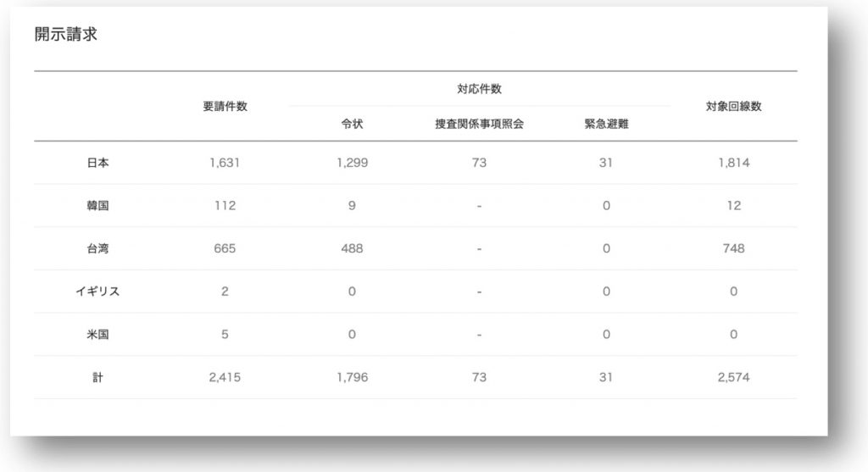
Task: Select 31 in the 計 row
Action: tap(606, 377)
